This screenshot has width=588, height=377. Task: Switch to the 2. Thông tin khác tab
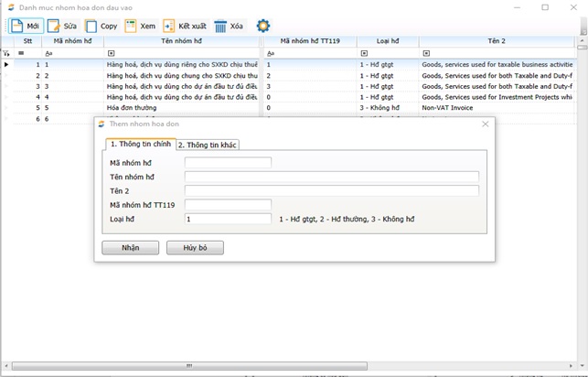(208, 145)
